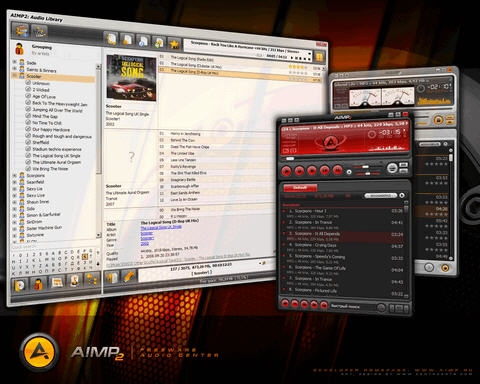Click the orange question-mark button at library top right
The width and height of the screenshot is (480, 384).
point(319,57)
